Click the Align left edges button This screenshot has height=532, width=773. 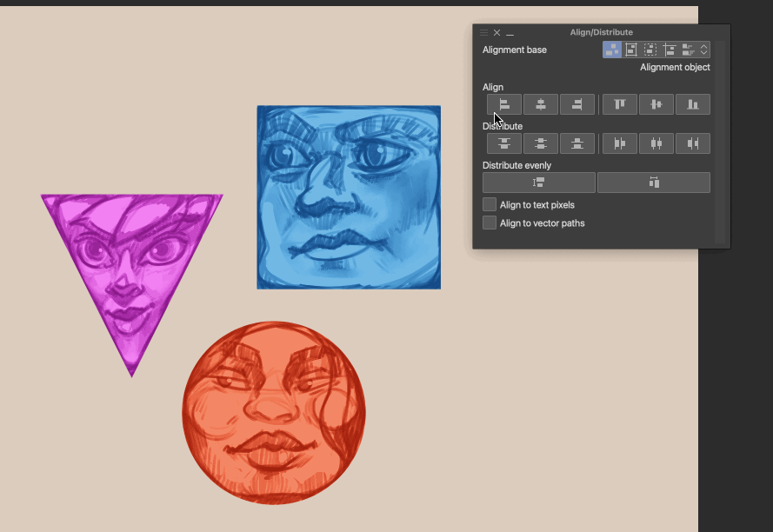(x=503, y=104)
